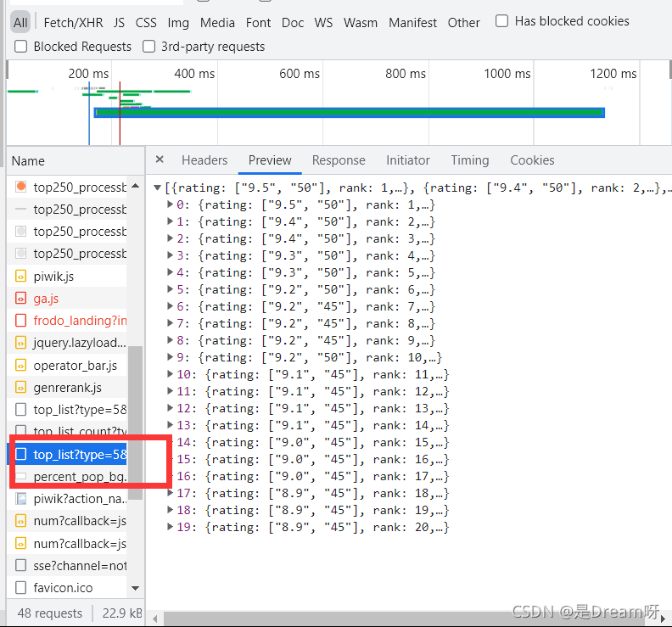Image resolution: width=672 pixels, height=627 pixels.
Task: Click the first num?callback script icon
Action: pos(20,521)
